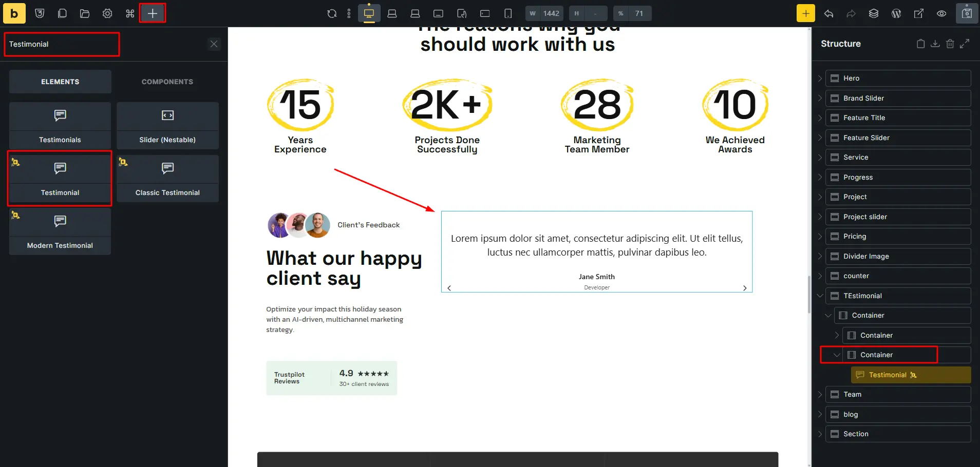
Task: Click next arrow on testimonial slider
Action: tap(745, 288)
